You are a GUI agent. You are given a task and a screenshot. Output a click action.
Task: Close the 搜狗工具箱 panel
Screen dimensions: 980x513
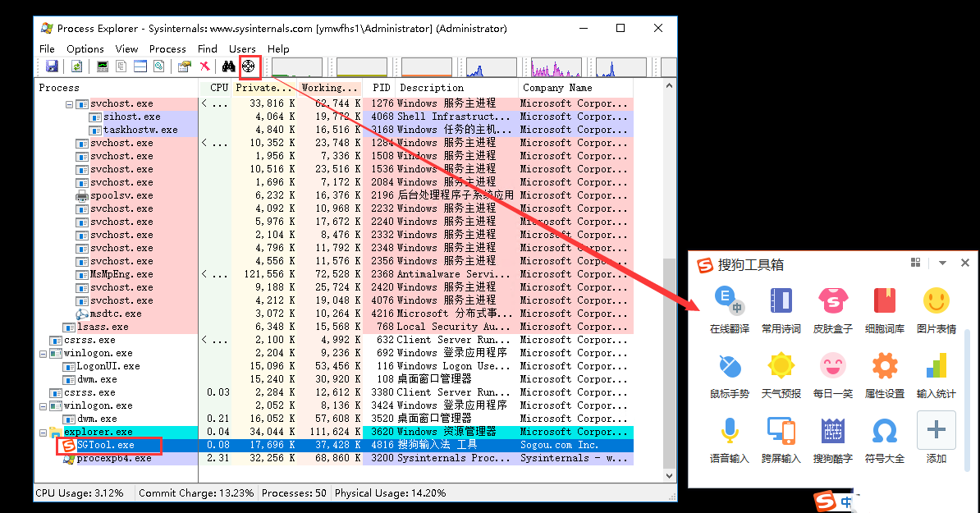[x=965, y=263]
